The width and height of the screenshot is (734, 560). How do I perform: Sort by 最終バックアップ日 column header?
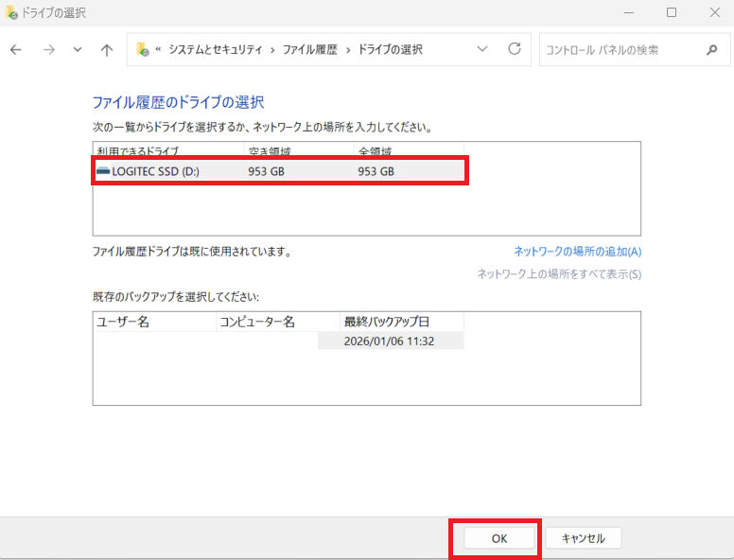click(387, 322)
